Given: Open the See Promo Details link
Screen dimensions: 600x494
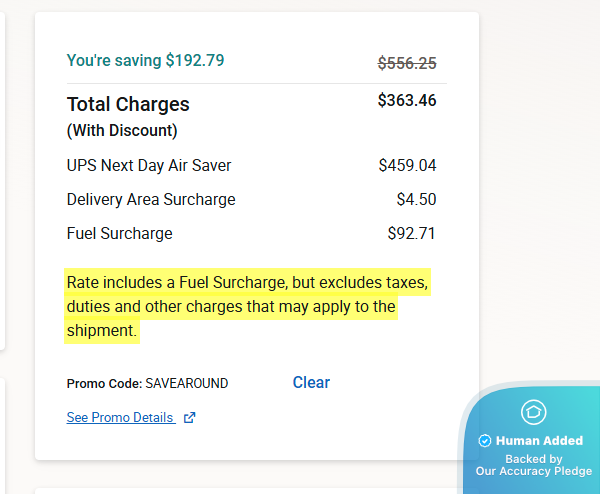Looking at the screenshot, I should 120,417.
